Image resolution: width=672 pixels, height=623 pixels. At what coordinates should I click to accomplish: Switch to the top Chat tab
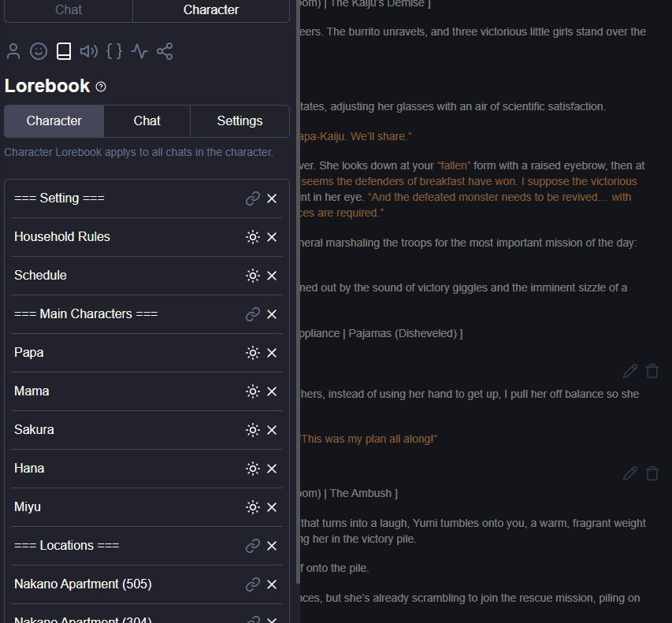coord(69,10)
